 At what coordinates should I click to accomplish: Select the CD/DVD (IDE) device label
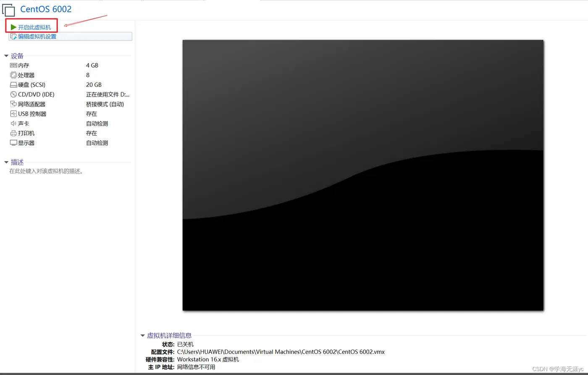click(36, 94)
